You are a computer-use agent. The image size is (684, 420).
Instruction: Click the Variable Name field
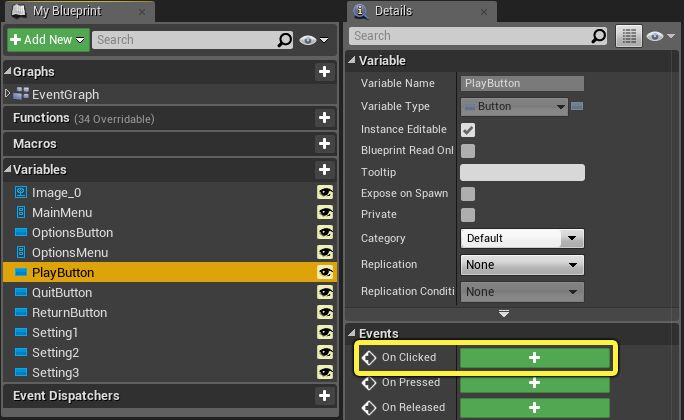click(x=522, y=83)
